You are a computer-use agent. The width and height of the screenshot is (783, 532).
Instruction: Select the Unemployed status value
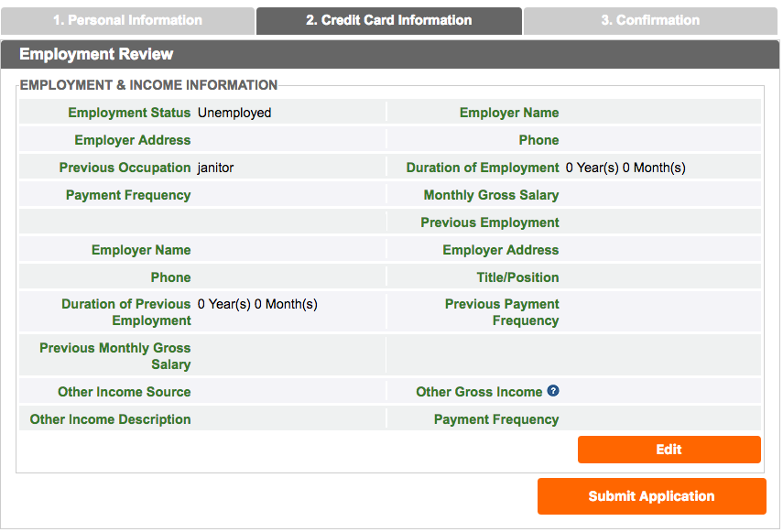pyautogui.click(x=234, y=113)
